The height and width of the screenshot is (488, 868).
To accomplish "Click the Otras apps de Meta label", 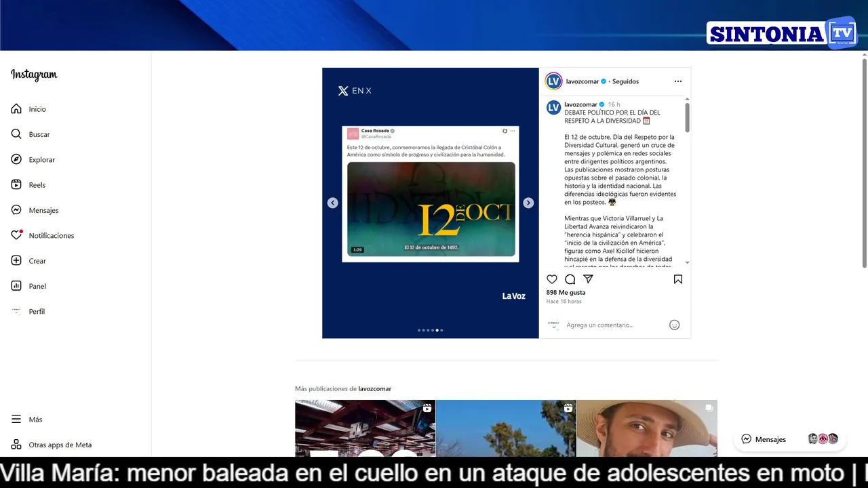I will 60,445.
